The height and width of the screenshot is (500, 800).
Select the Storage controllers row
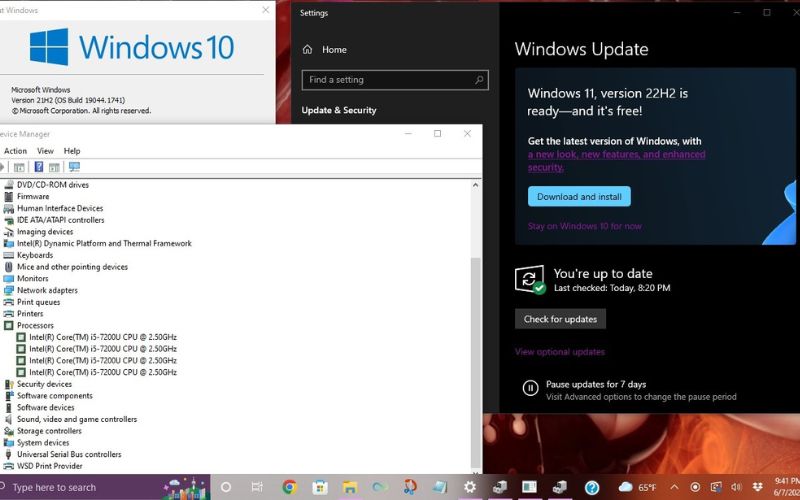point(49,431)
